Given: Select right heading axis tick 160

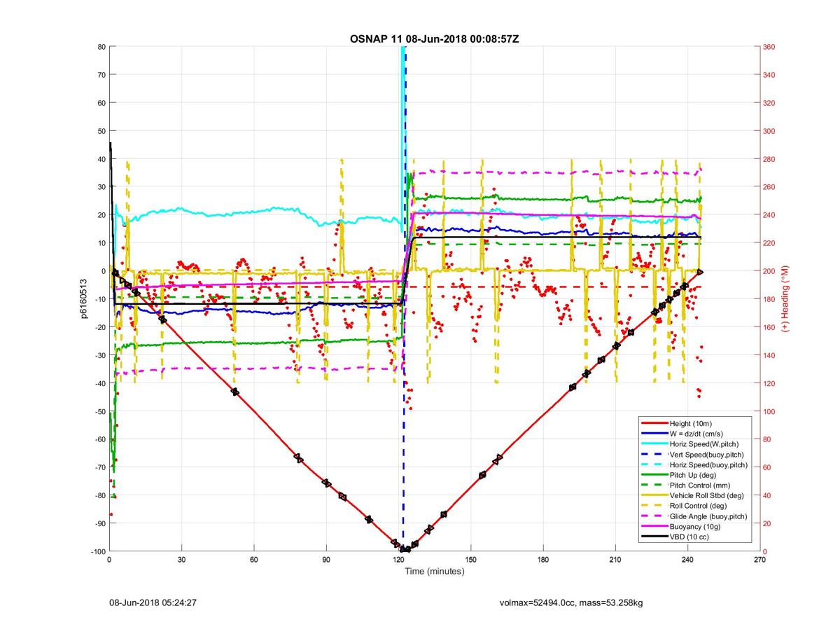Looking at the screenshot, I should [769, 327].
